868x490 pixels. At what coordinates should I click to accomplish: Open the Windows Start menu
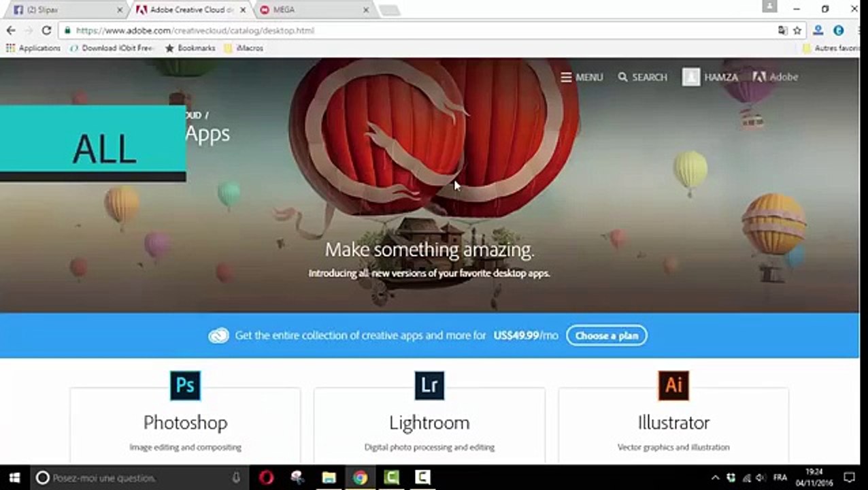pyautogui.click(x=14, y=478)
